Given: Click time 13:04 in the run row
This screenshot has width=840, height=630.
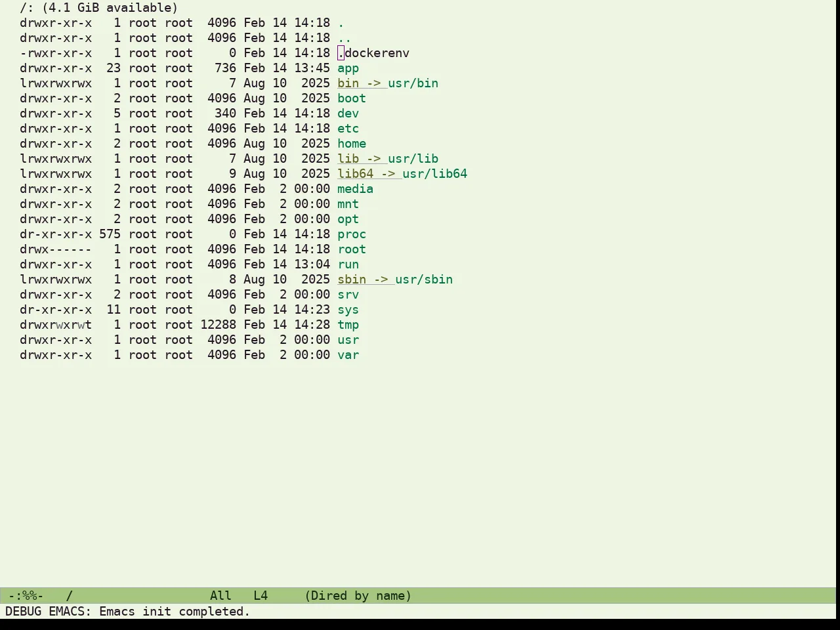Looking at the screenshot, I should (x=312, y=264).
